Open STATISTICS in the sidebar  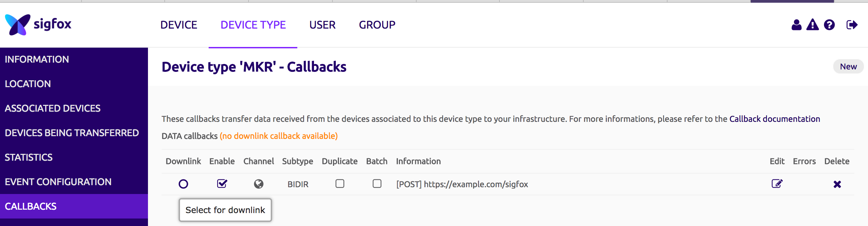(x=29, y=157)
